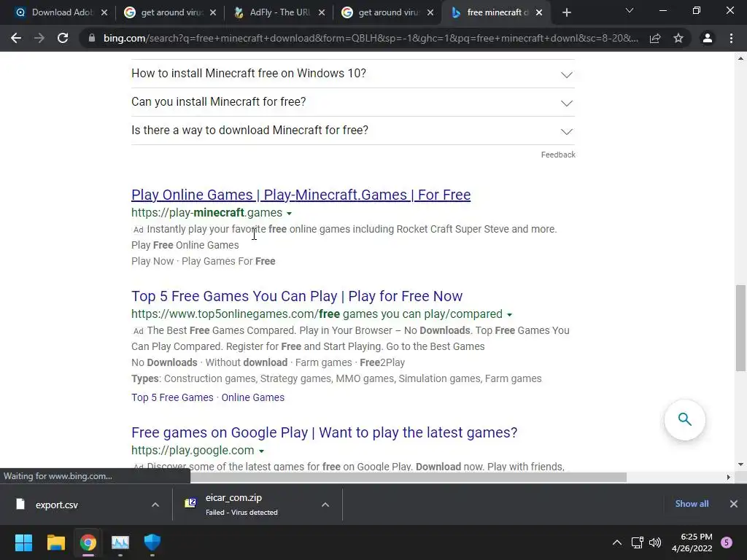This screenshot has width=747, height=560.
Task: Click the vertical scrollbar down arrow
Action: click(740, 464)
